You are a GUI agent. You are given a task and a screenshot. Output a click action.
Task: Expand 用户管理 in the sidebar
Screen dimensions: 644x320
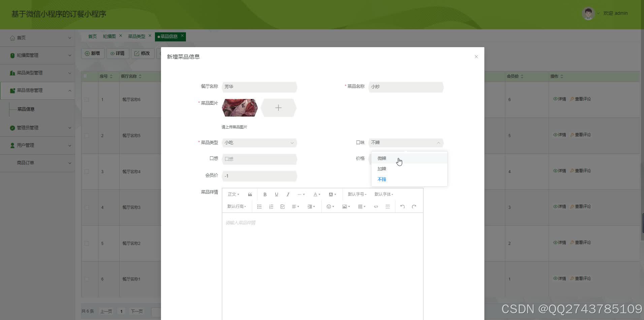(x=37, y=146)
